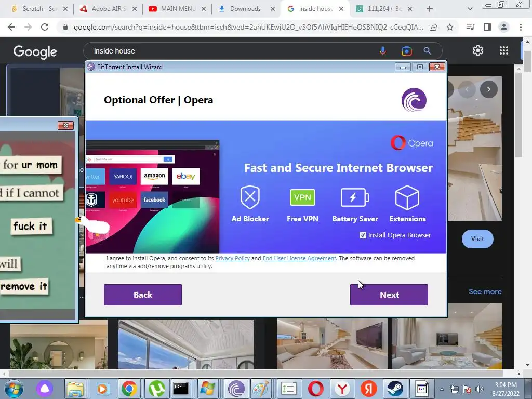Switch to the Adobe AIR tab
Screen dimensions: 532x399
click(108, 9)
